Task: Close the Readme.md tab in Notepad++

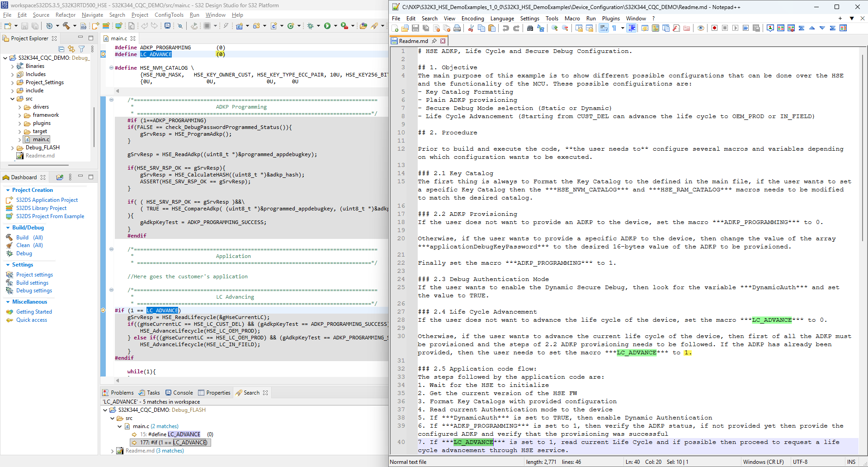Action: pos(443,41)
